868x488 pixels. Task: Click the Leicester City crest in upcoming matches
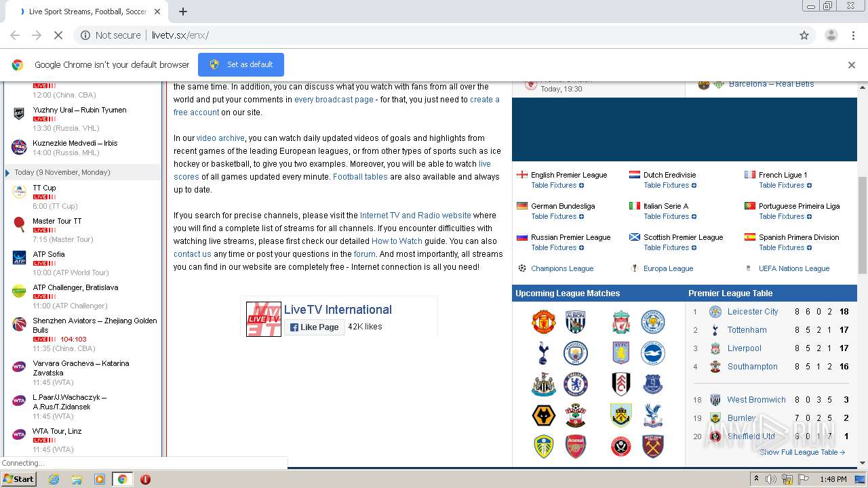pyautogui.click(x=653, y=322)
